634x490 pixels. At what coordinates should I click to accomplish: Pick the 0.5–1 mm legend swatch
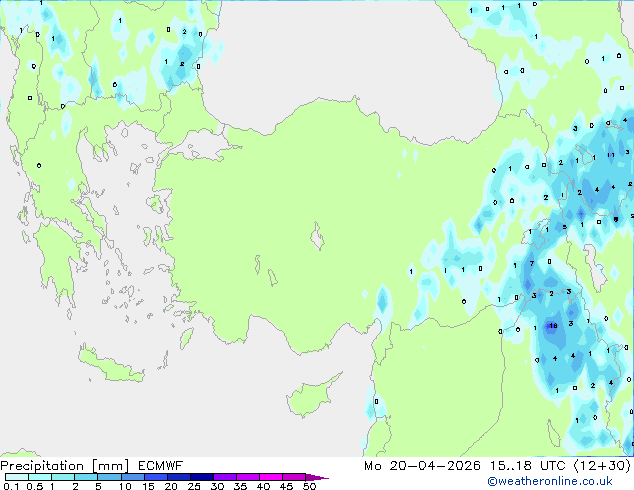point(40,477)
